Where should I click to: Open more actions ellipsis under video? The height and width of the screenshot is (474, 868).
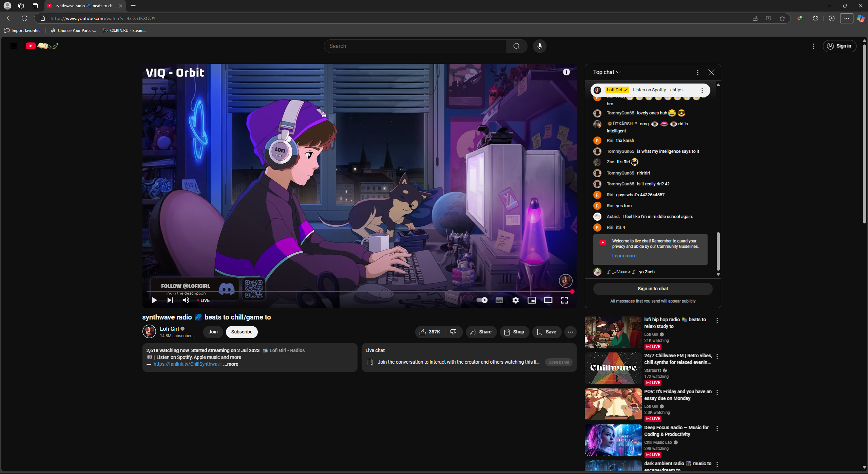point(571,332)
